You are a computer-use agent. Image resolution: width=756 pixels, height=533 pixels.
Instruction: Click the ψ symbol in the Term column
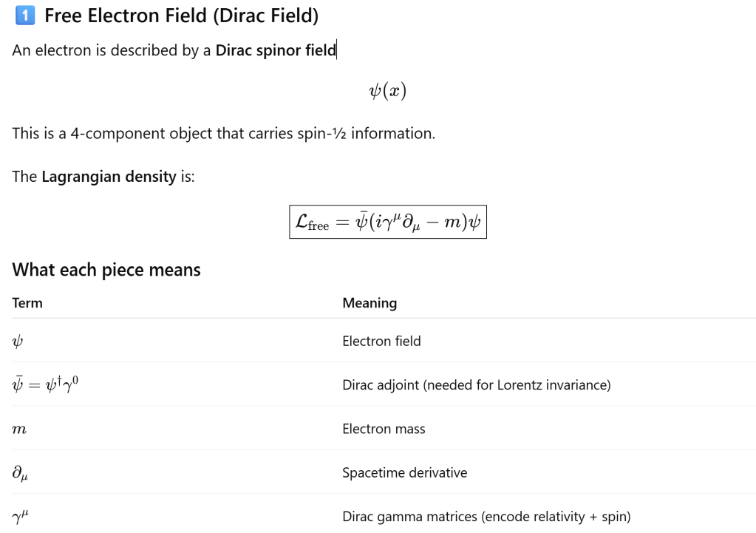(18, 342)
